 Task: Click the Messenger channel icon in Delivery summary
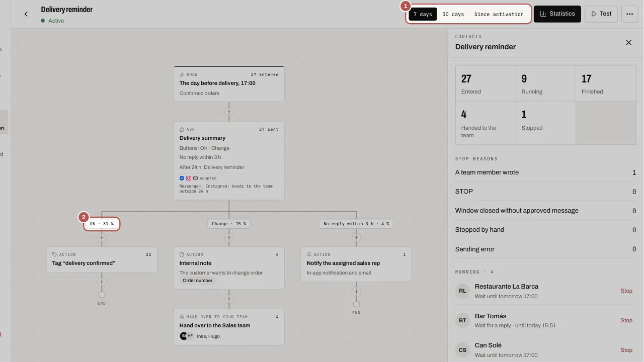point(182,178)
